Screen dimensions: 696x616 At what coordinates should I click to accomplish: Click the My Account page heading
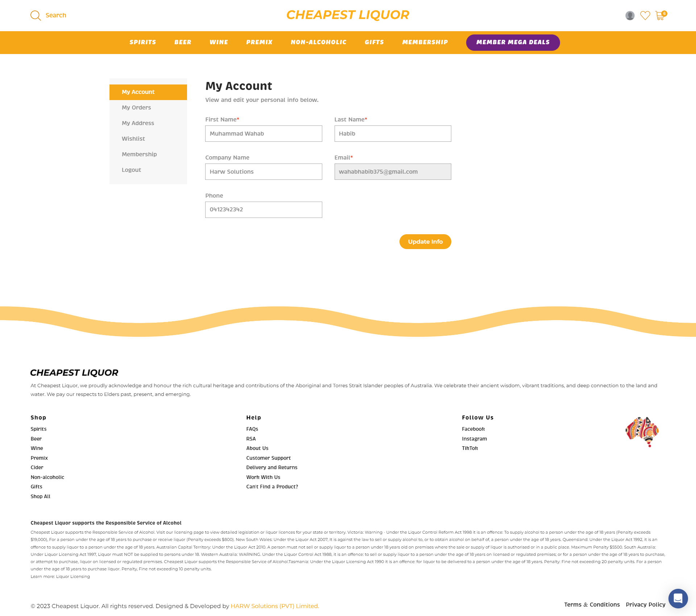tap(239, 86)
